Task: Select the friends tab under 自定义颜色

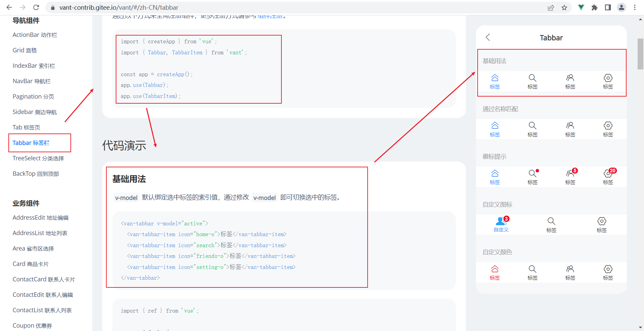Action: (x=570, y=273)
